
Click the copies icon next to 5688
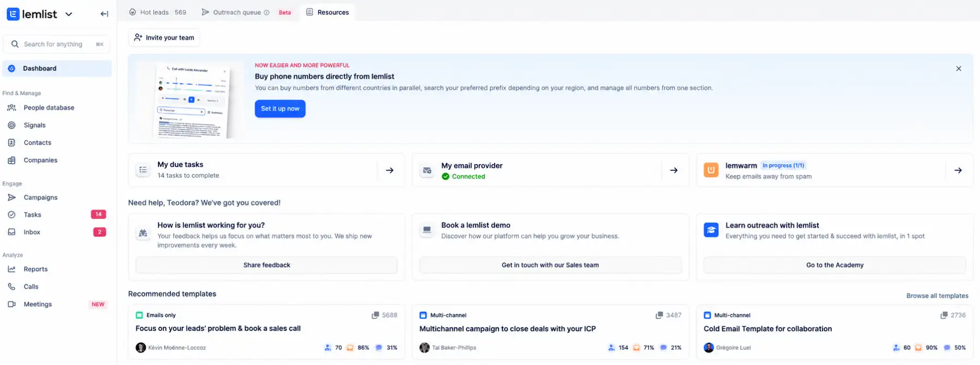click(x=375, y=315)
